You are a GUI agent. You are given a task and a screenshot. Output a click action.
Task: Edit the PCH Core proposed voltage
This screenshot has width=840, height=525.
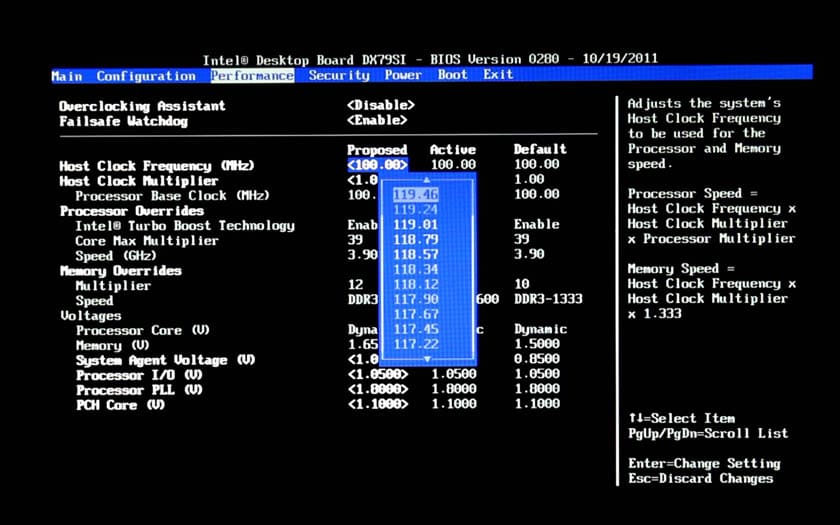tap(378, 405)
